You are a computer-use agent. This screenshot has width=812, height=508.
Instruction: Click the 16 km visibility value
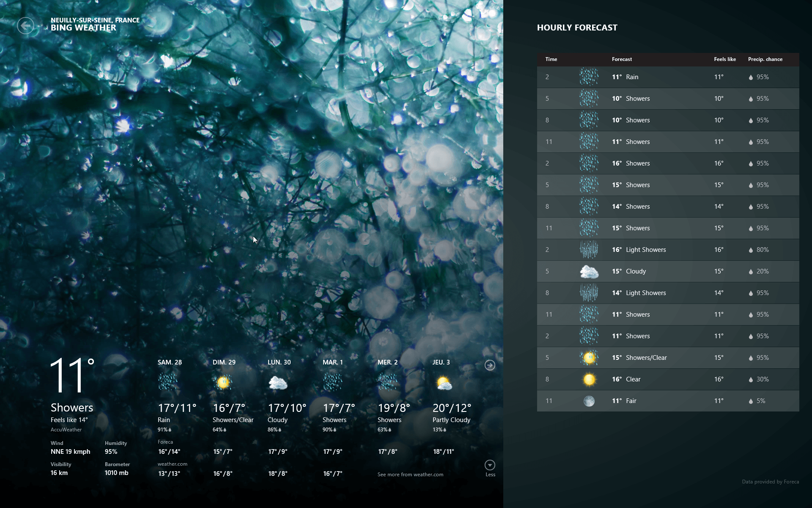point(59,473)
